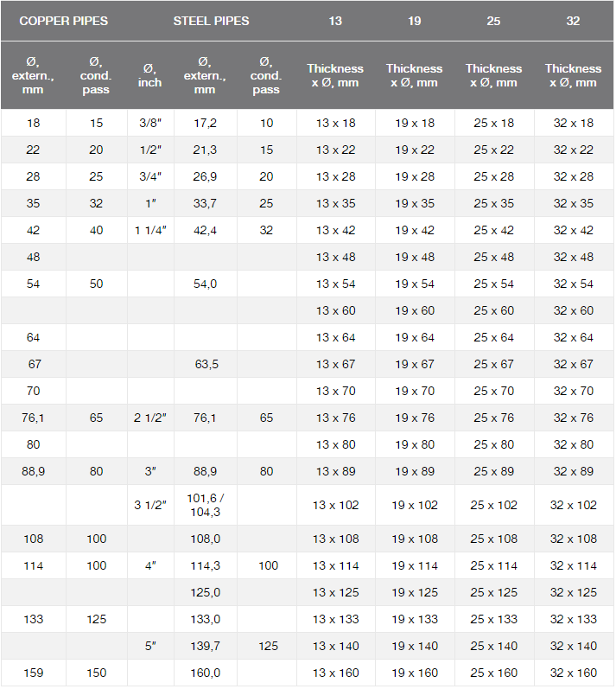Click the 63,5 steel diameter cell
The height and width of the screenshot is (689, 616).
click(205, 364)
